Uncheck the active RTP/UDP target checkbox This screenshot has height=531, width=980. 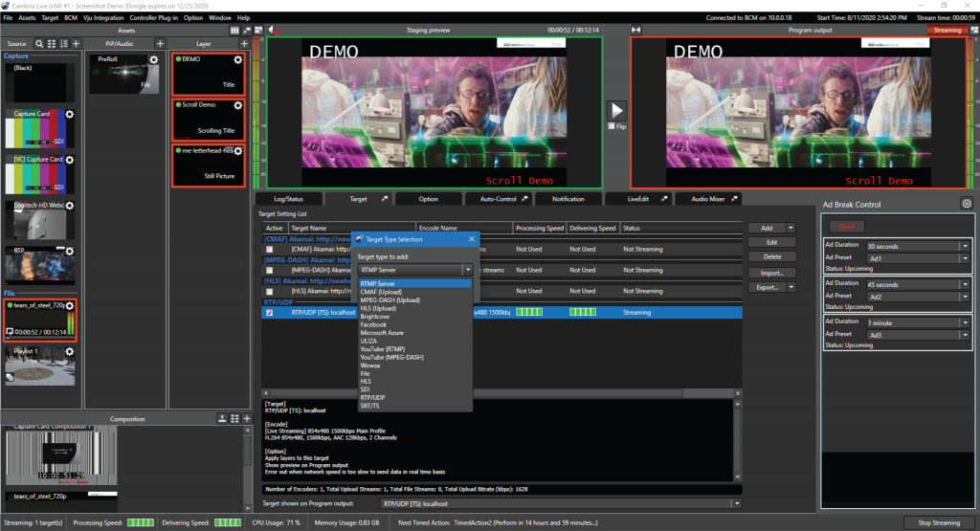[x=270, y=313]
